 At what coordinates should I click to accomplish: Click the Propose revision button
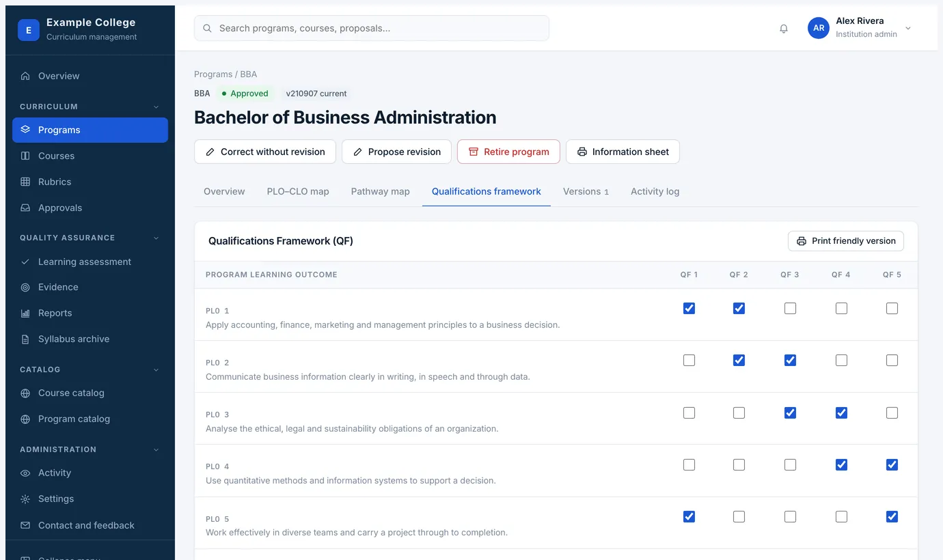pyautogui.click(x=396, y=152)
